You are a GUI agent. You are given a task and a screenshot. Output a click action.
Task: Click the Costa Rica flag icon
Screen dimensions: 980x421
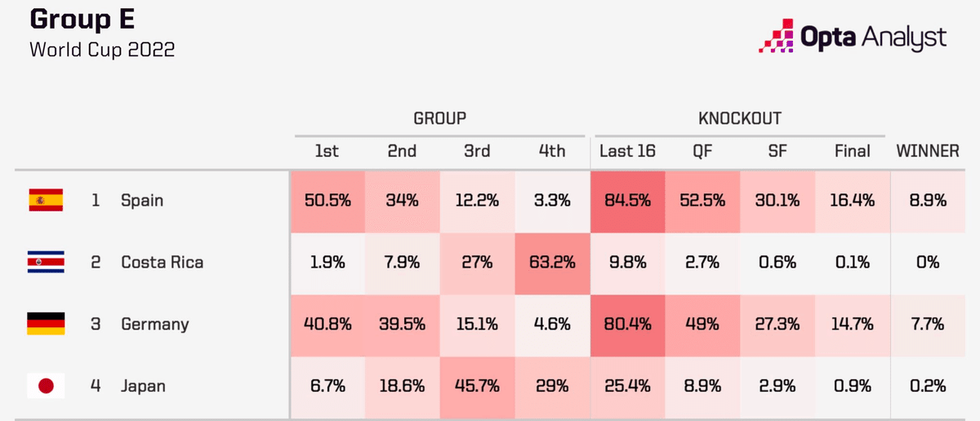[x=47, y=262]
